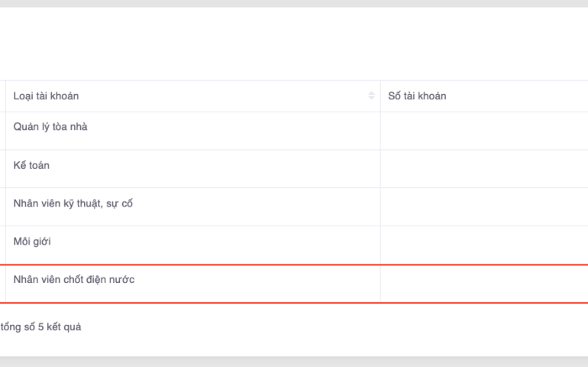Image resolution: width=588 pixels, height=367 pixels.
Task: Click the narrow left cell beside Môi giới
Action: coord(2,245)
